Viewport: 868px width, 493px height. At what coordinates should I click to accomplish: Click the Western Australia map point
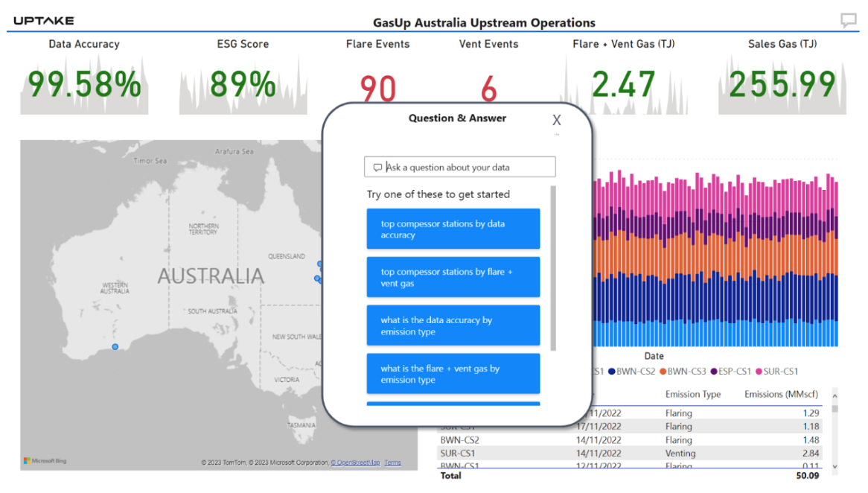click(x=115, y=347)
